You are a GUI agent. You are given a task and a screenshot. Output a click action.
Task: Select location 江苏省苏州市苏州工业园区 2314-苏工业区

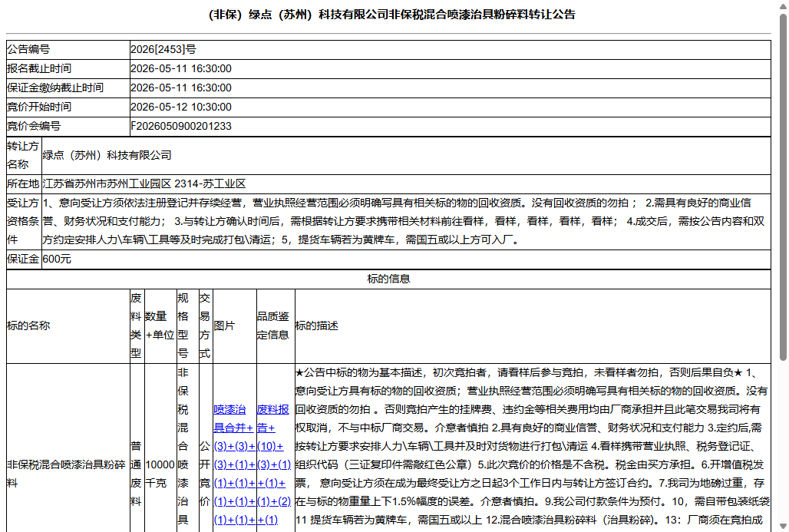click(x=144, y=183)
